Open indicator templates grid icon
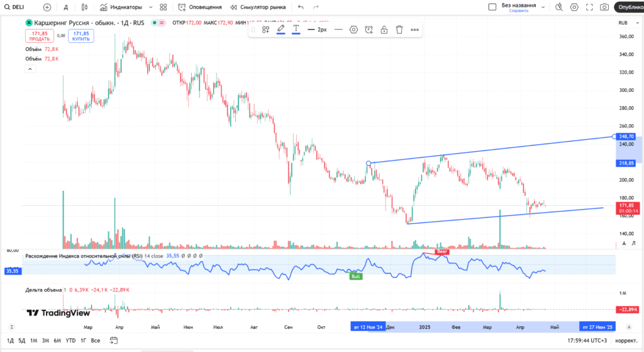Viewport: 644px width, 352px height. (x=164, y=7)
